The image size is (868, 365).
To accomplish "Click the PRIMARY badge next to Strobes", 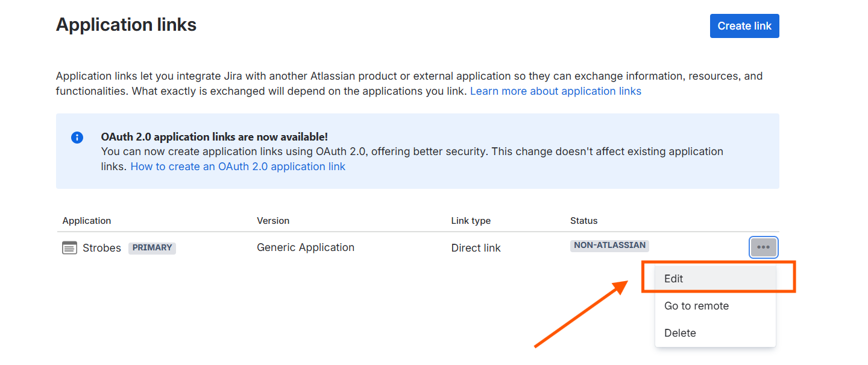I will click(152, 248).
